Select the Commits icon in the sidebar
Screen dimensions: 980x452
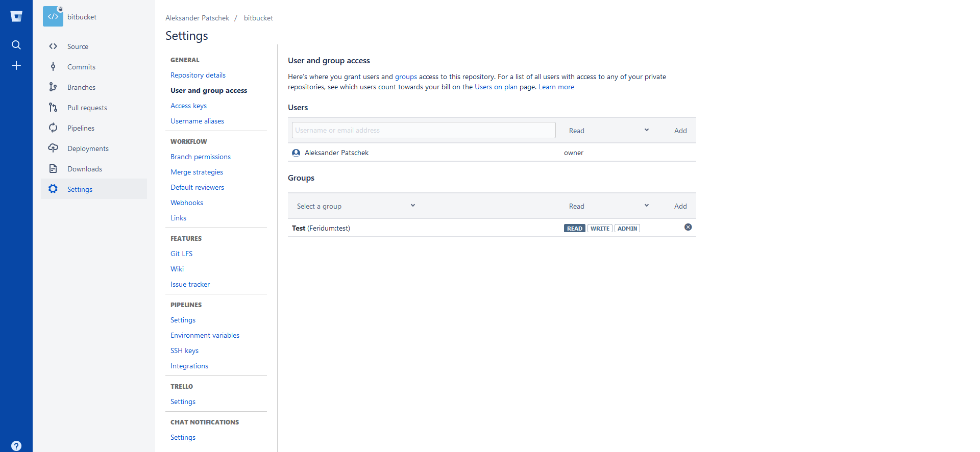53,67
